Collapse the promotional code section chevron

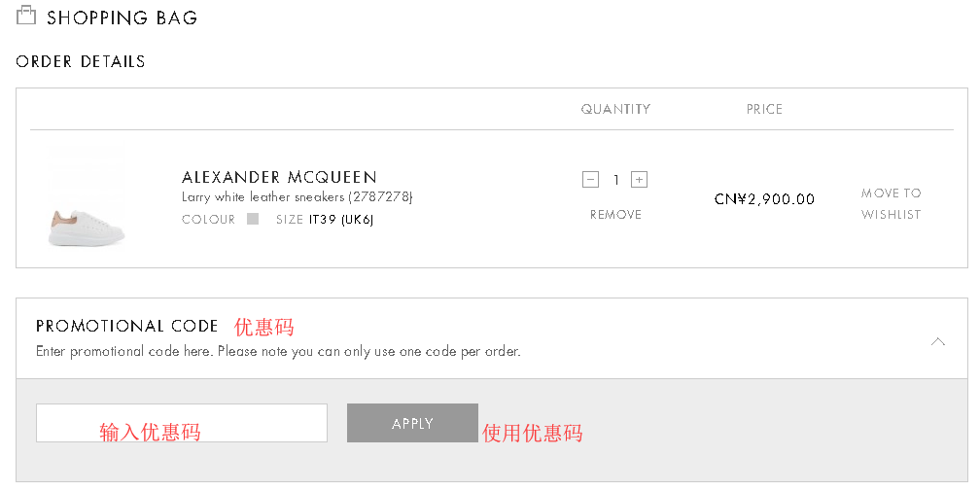(x=937, y=341)
